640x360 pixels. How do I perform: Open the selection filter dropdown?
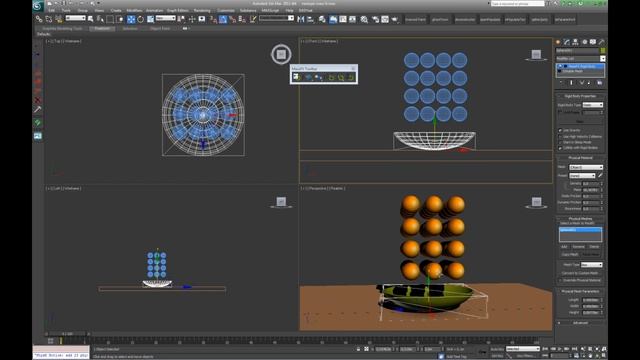click(76, 18)
